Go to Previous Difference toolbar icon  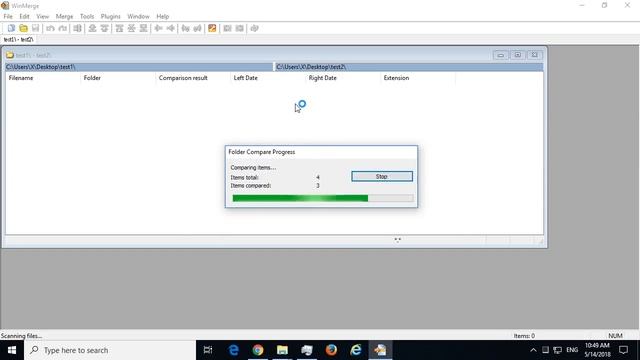(104, 28)
